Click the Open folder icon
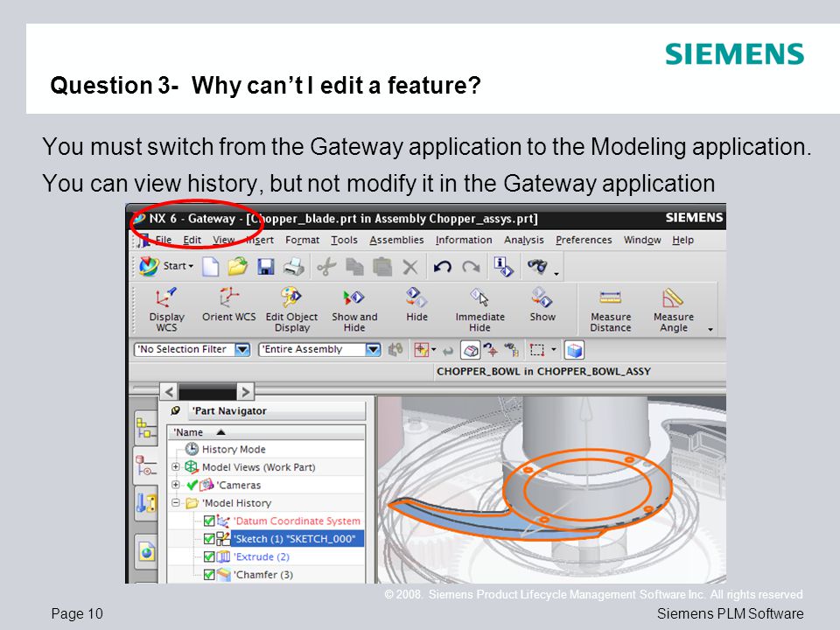The image size is (840, 630). [238, 266]
